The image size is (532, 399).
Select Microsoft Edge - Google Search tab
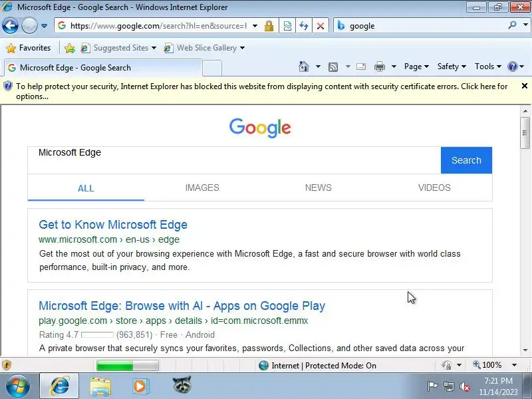(104, 68)
